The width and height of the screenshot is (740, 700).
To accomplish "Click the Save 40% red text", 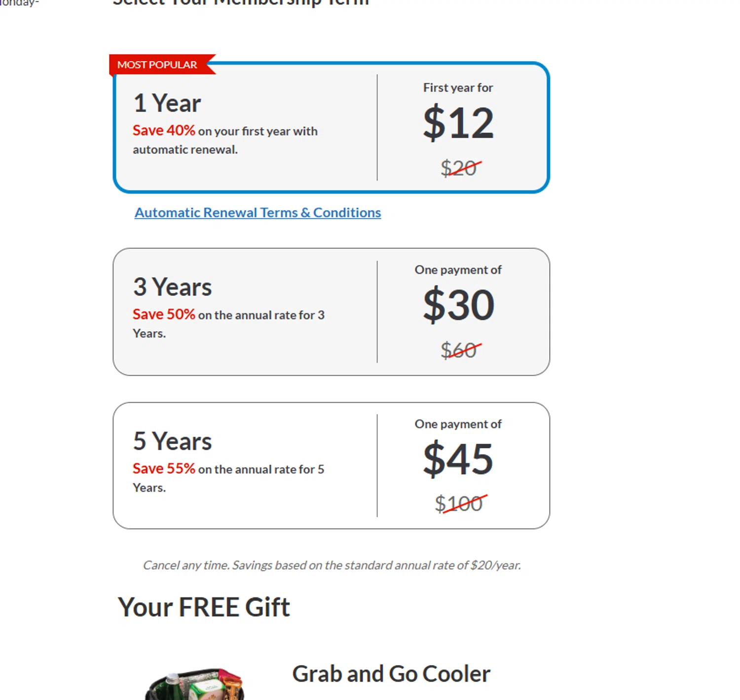I will (x=164, y=131).
